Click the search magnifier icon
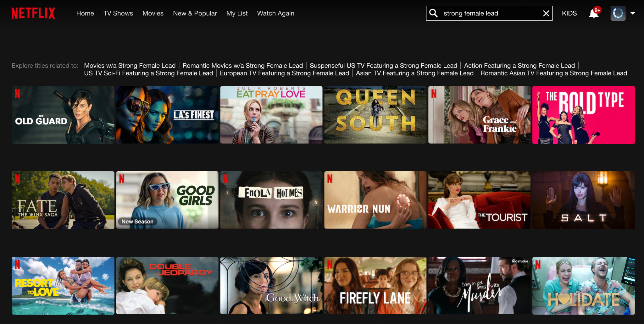This screenshot has height=324, width=644. tap(434, 13)
